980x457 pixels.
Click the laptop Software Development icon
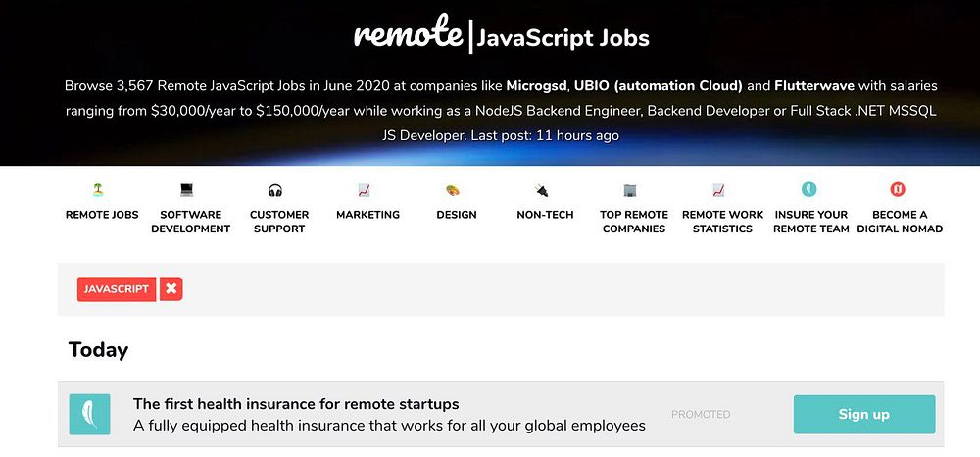click(x=187, y=190)
